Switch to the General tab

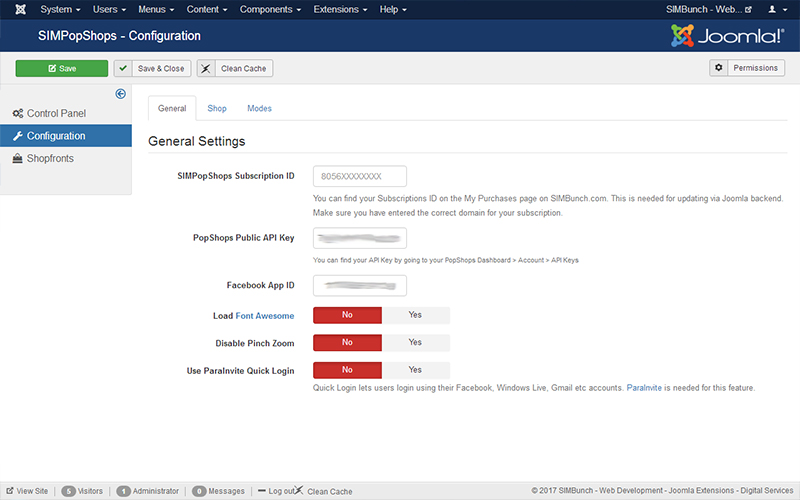pos(172,108)
